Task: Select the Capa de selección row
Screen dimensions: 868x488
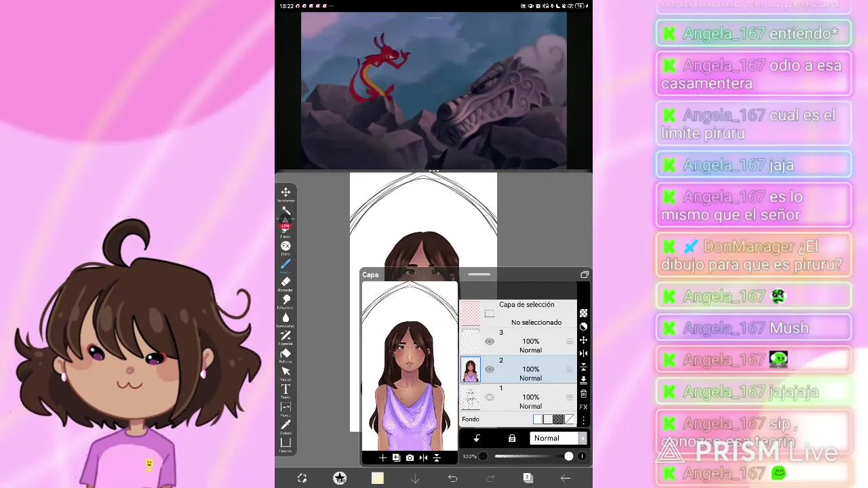Action: coord(518,313)
